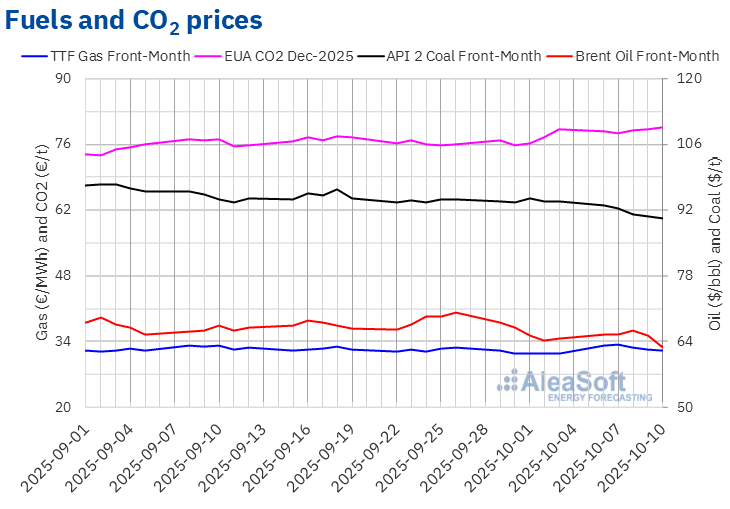Viewport: 730px width, 509px height.
Task: Click the Oil and Coal right axis title
Action: pyautogui.click(x=714, y=242)
